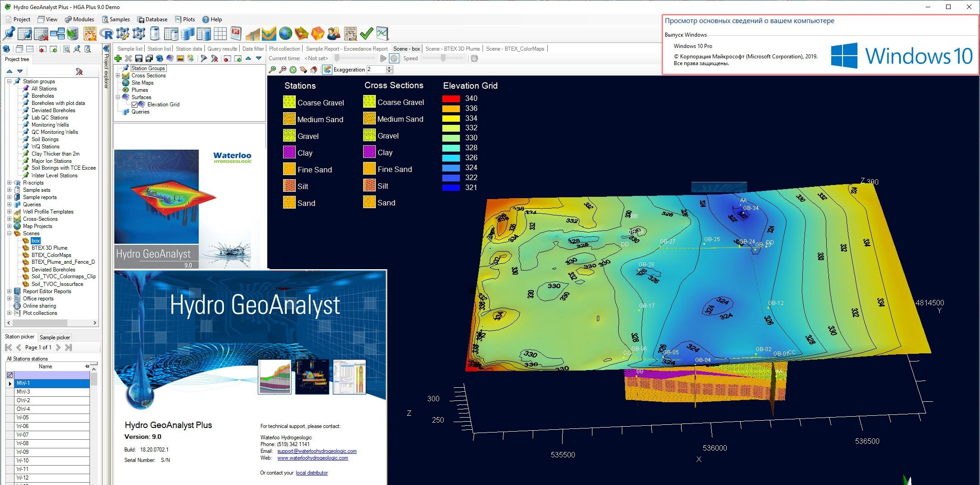Switch to Scene - BTEX 3D Plume tab
The width and height of the screenshot is (980, 485).
(x=453, y=49)
